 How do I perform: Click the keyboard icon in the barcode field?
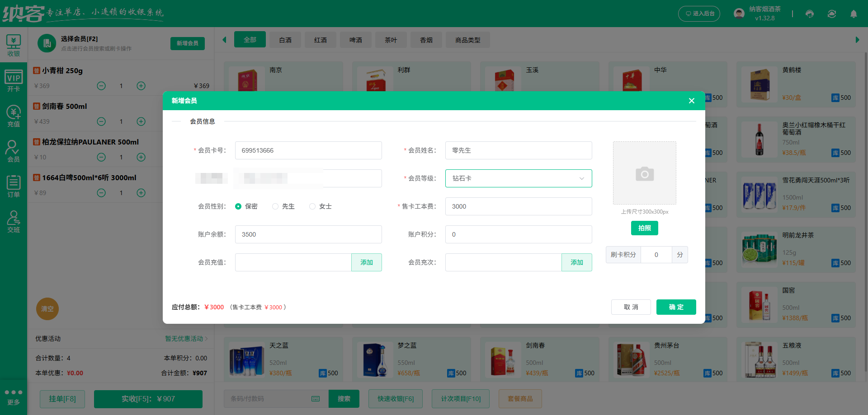tap(315, 399)
